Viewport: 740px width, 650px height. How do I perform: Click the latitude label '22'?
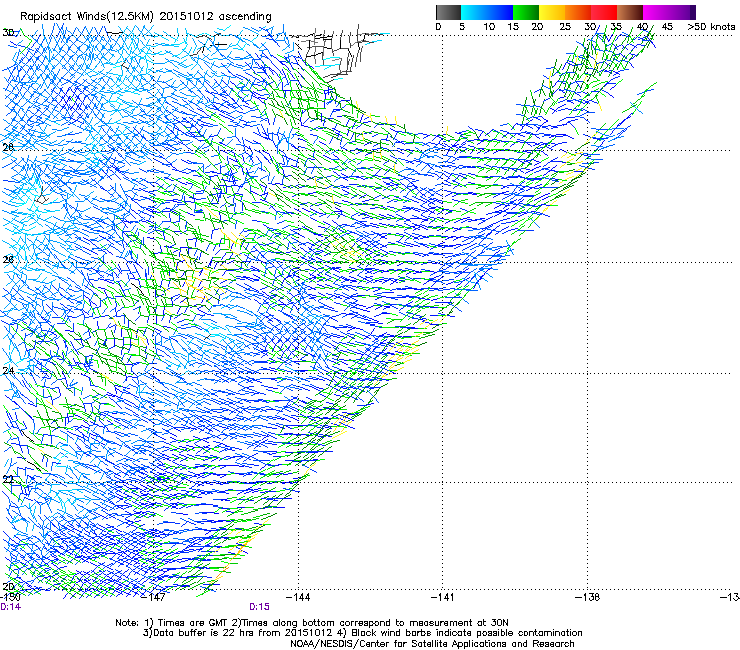pos(8,479)
